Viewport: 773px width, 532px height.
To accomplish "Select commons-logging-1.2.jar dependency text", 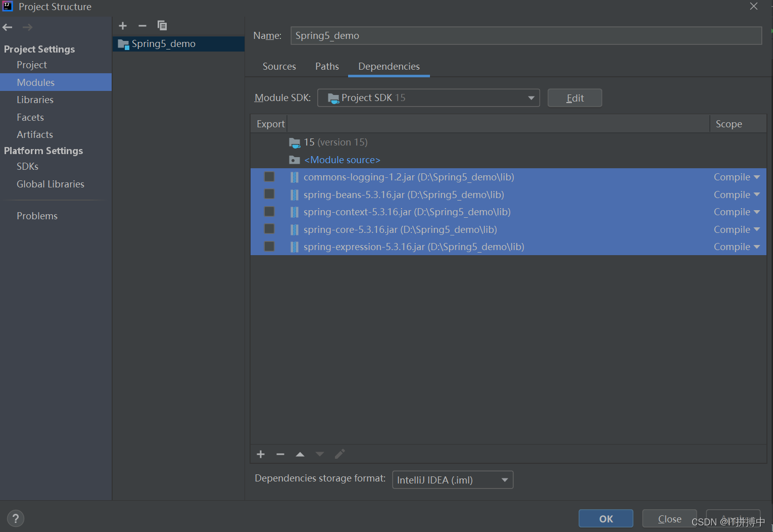I will pos(409,177).
